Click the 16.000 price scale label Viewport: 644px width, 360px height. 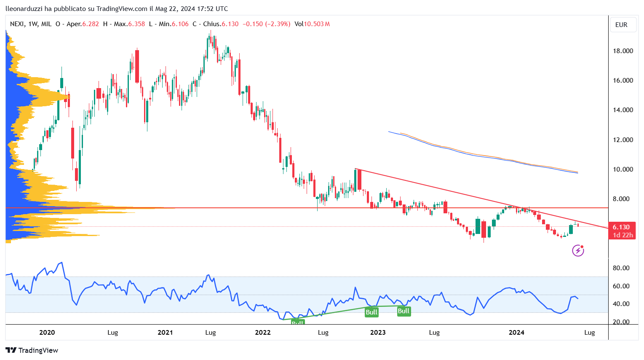[623, 81]
